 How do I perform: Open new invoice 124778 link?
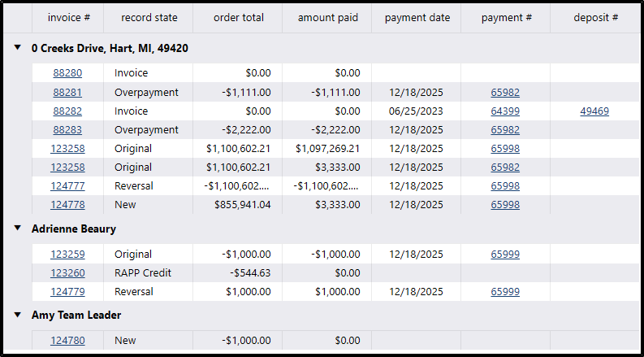click(67, 205)
